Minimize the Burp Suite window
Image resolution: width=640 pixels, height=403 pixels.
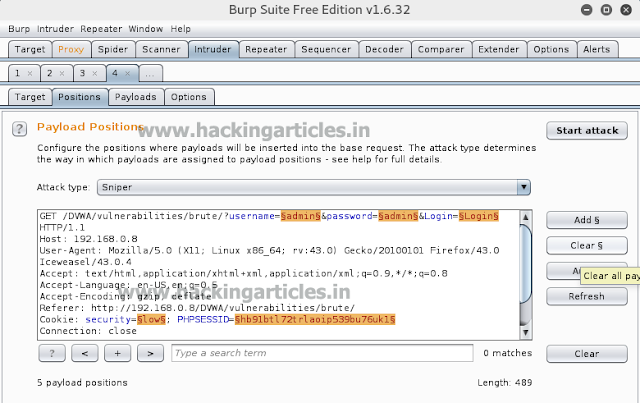click(x=587, y=10)
